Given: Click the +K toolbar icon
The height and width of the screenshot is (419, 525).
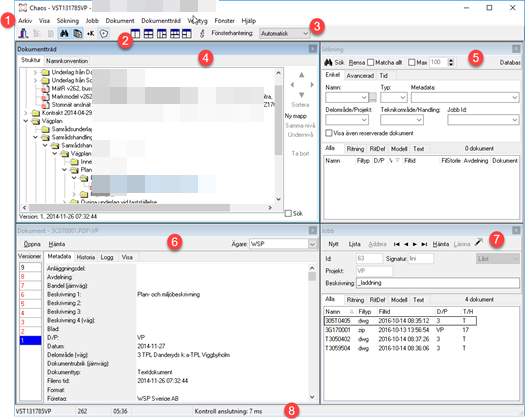Looking at the screenshot, I should point(90,34).
